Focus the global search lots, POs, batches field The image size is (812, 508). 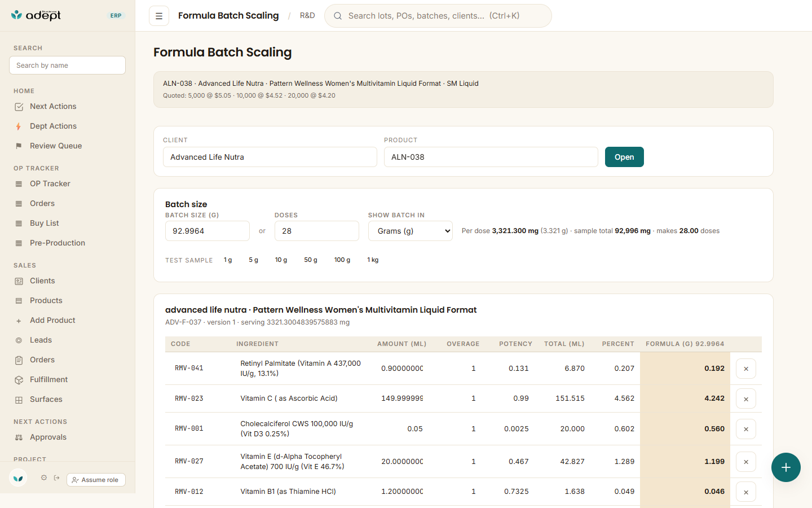click(438, 16)
